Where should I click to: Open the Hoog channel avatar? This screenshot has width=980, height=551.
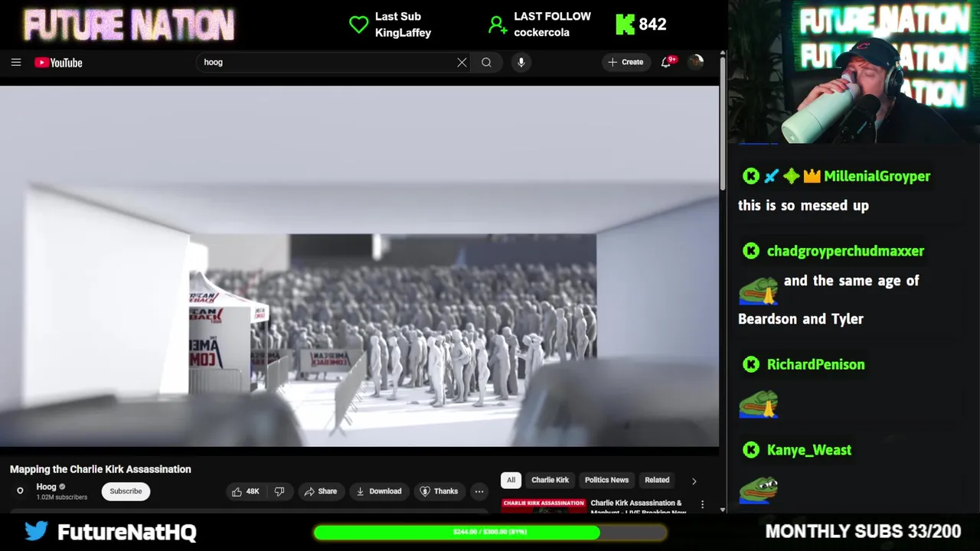tap(21, 491)
